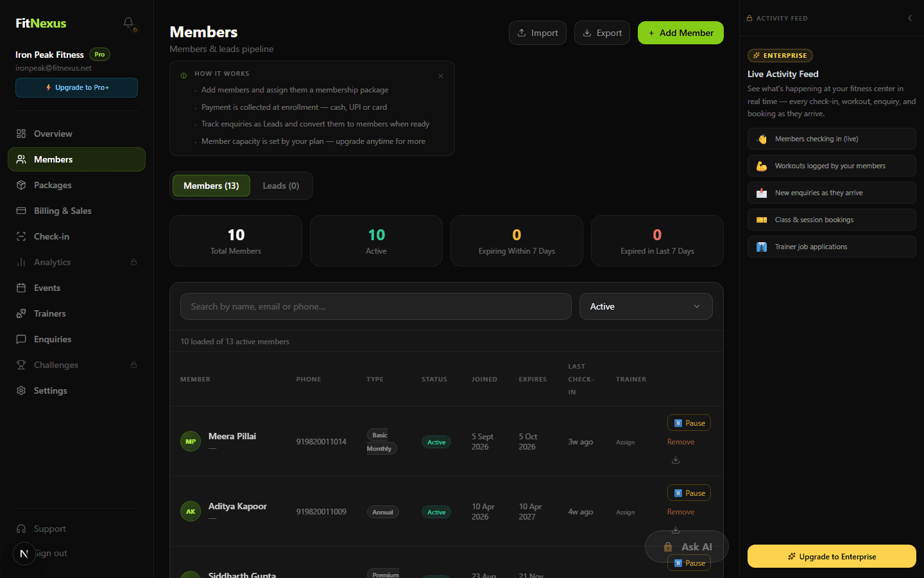The width and height of the screenshot is (924, 578).
Task: Click the FitNexus logo
Action: 41,23
